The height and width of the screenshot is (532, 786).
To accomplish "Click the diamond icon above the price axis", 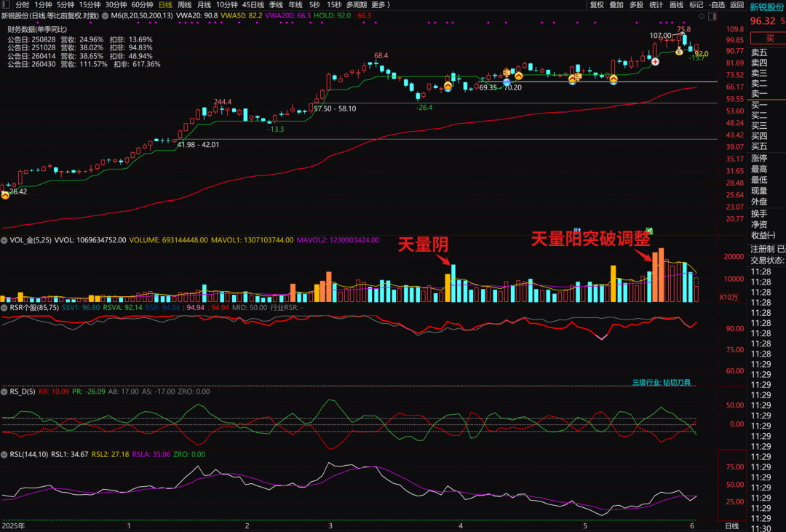I will click(702, 16).
